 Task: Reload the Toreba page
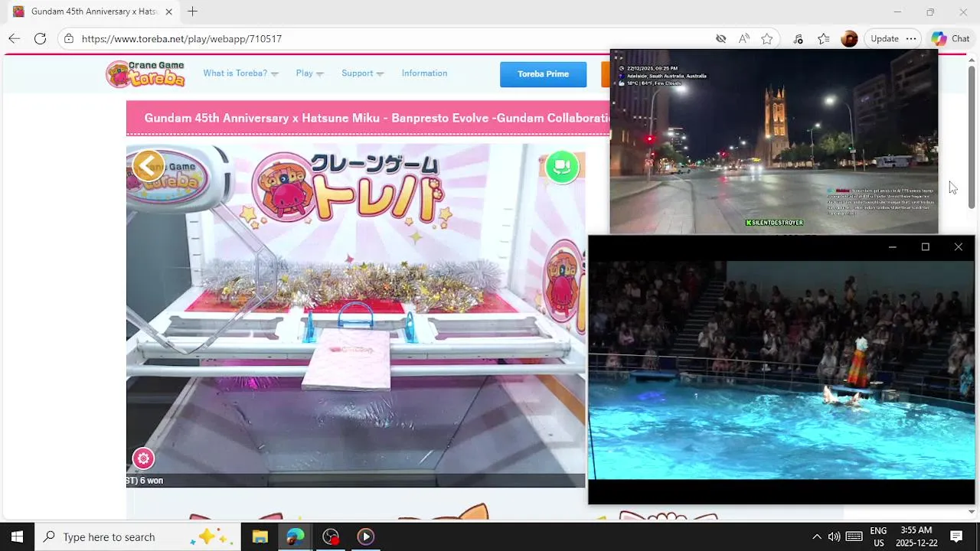point(40,38)
